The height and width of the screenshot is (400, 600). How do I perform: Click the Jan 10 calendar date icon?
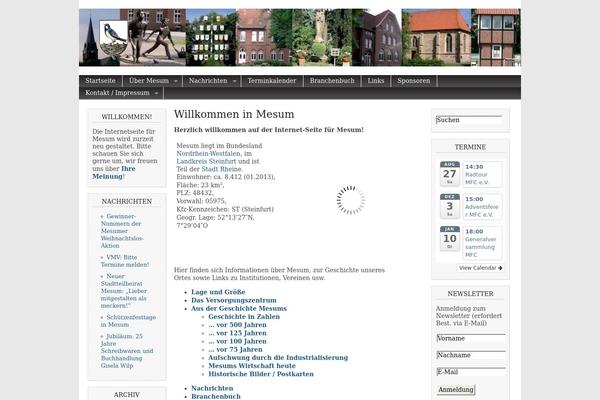450,238
